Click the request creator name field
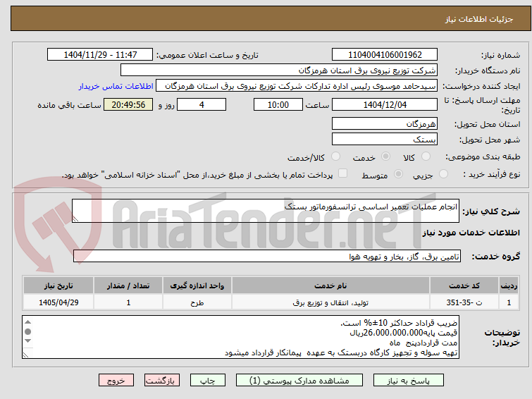 [x=297, y=86]
